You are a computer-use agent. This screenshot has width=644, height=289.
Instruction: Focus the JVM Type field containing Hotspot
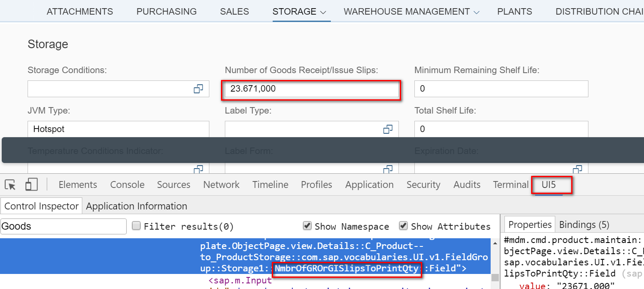118,129
